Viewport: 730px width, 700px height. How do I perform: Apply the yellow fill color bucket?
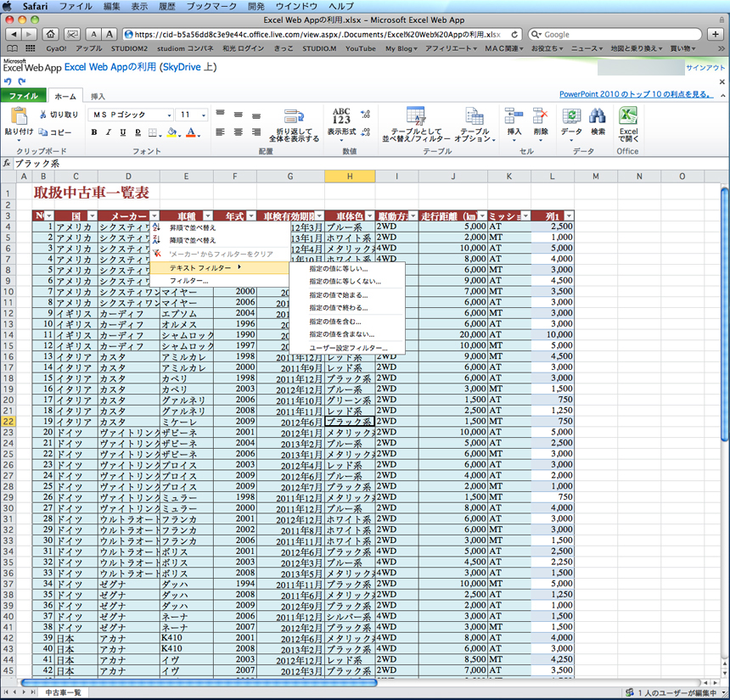pos(172,132)
